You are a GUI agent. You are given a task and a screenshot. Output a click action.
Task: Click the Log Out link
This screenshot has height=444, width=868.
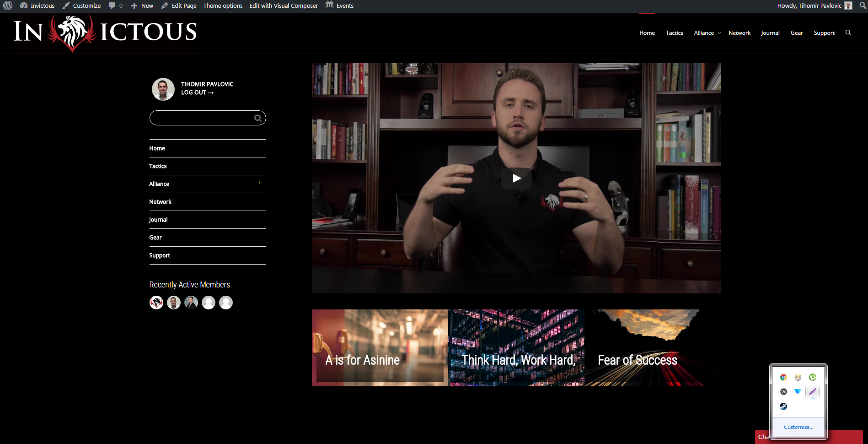coord(197,92)
